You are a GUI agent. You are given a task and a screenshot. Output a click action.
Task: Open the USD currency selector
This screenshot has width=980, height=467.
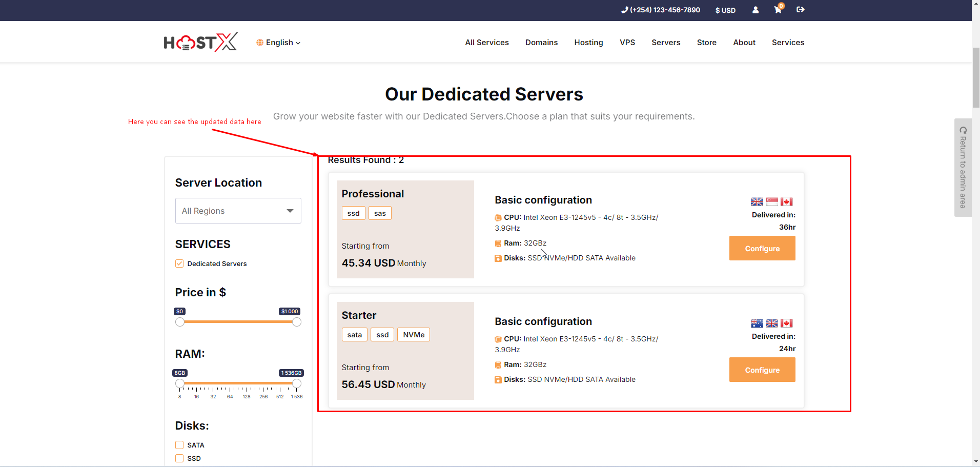[x=725, y=10]
